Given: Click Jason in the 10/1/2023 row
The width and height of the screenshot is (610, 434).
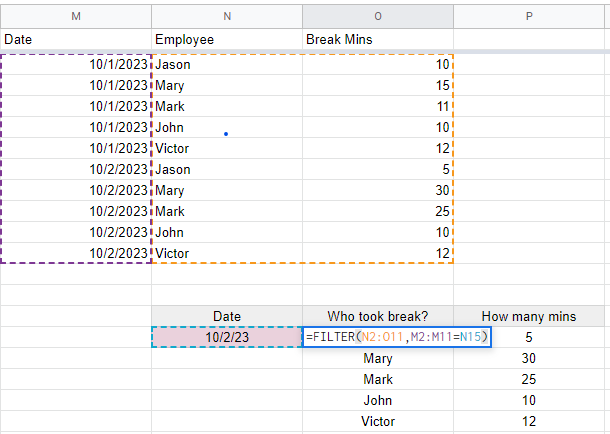Looking at the screenshot, I should click(x=227, y=64).
